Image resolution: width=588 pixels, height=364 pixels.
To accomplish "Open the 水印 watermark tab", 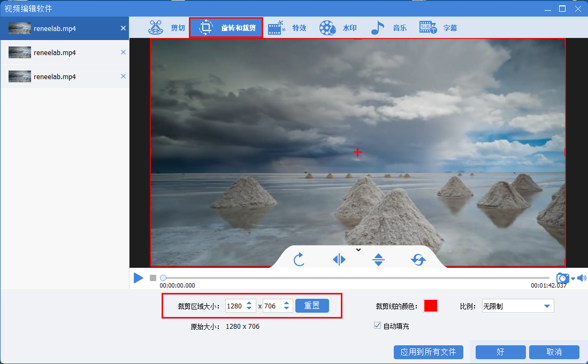I will pyautogui.click(x=338, y=28).
